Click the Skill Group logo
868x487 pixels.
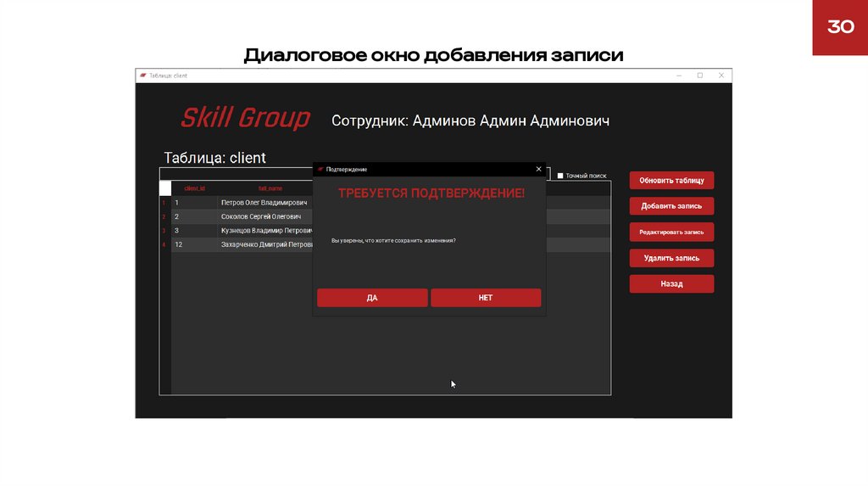point(245,118)
